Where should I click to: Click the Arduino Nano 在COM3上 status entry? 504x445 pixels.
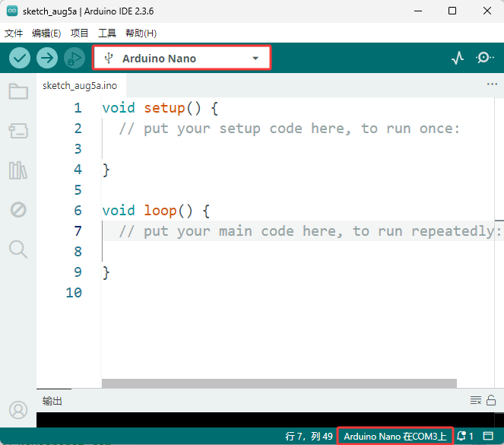[395, 437]
